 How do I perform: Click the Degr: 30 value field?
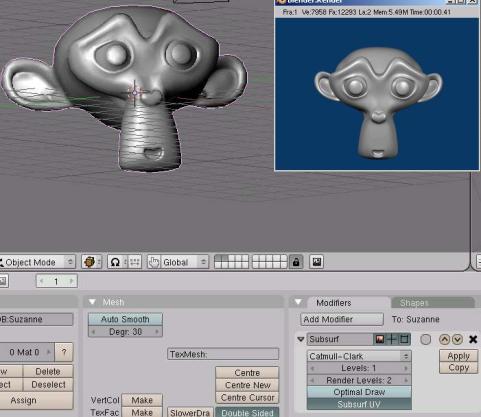[125, 332]
